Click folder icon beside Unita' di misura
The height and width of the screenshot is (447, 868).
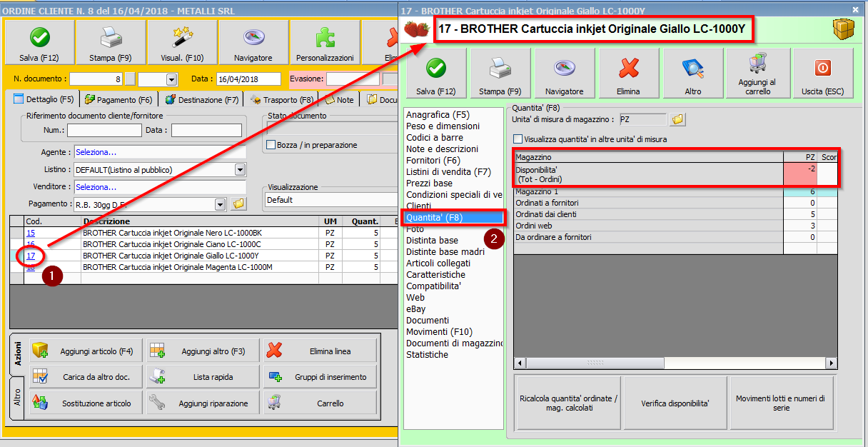click(x=677, y=119)
